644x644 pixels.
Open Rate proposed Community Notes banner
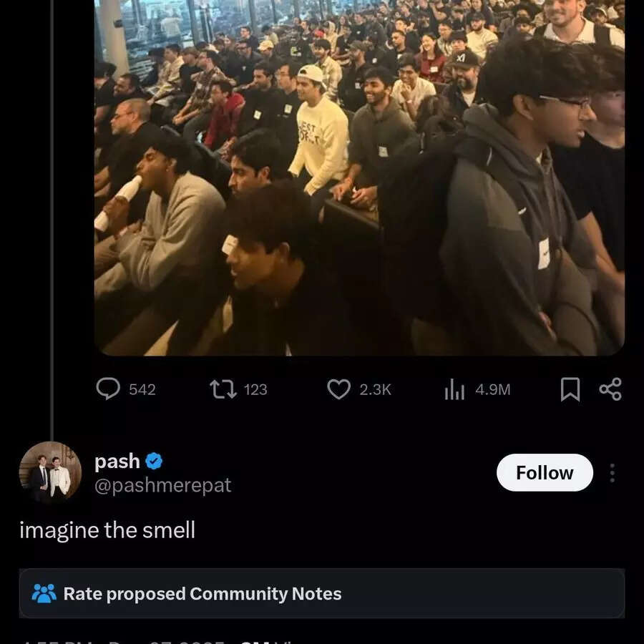pyautogui.click(x=322, y=593)
